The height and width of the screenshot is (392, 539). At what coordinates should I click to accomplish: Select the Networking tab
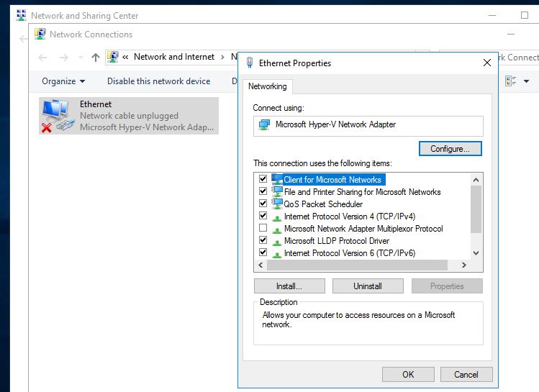[268, 86]
